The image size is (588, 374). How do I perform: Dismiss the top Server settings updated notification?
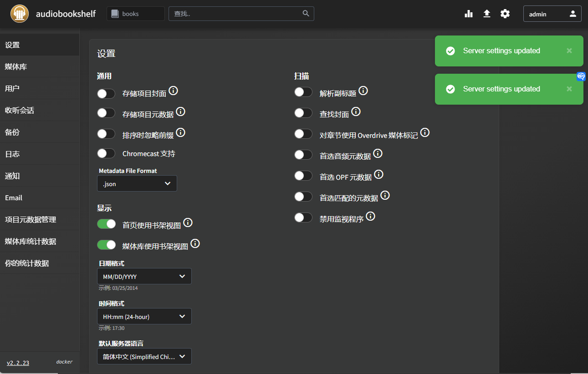[x=569, y=51]
